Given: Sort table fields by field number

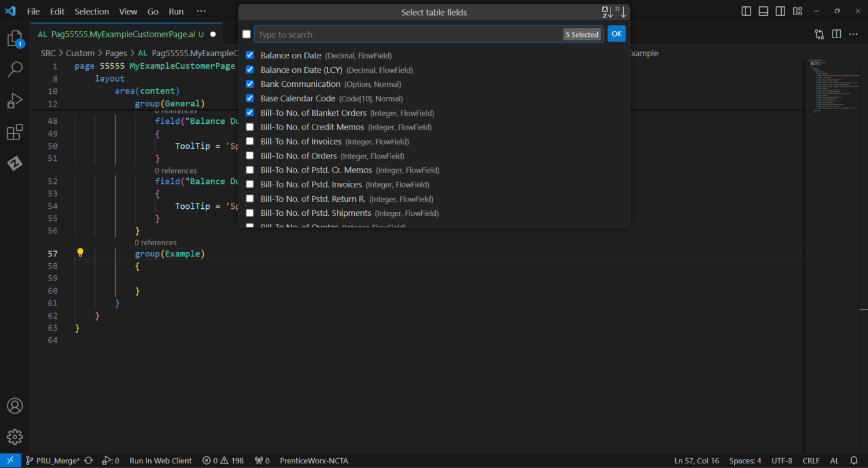Looking at the screenshot, I should pos(620,11).
